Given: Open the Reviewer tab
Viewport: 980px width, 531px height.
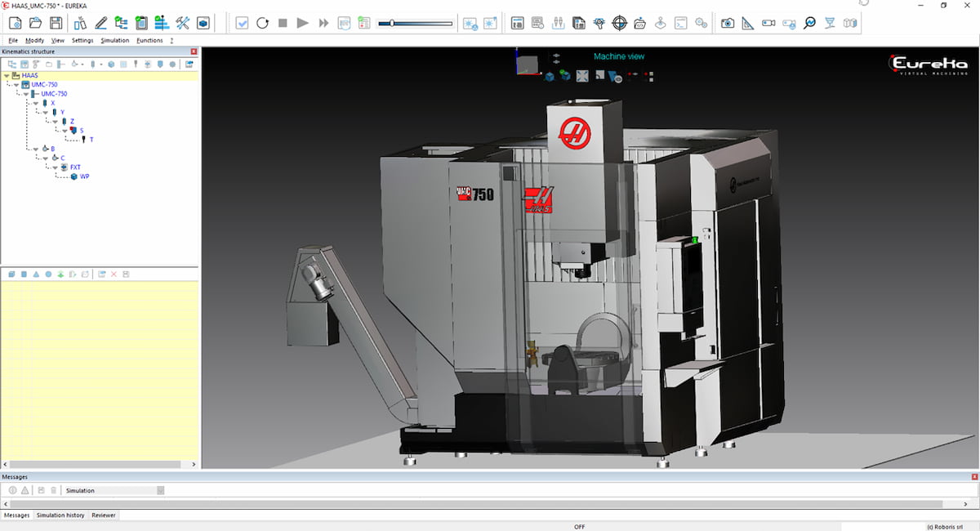Looking at the screenshot, I should coord(103,515).
